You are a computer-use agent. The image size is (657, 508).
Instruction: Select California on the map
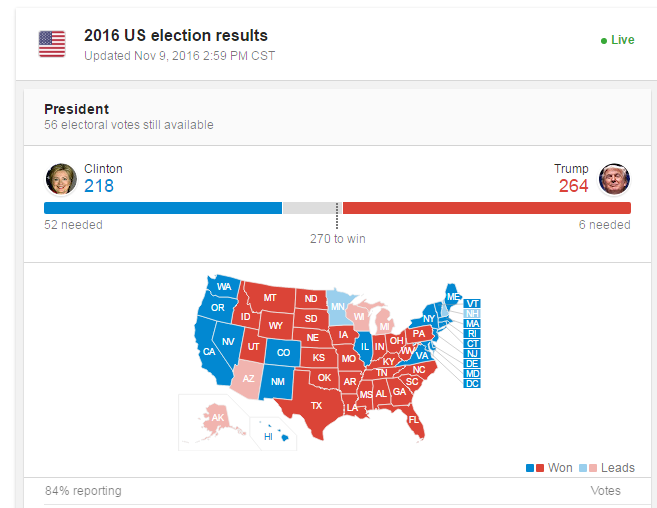(209, 351)
